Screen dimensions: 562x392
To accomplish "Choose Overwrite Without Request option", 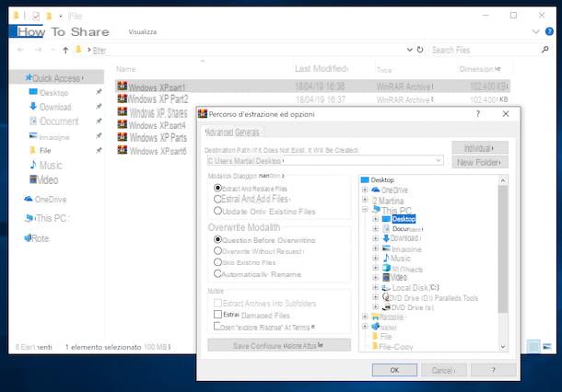I will coord(217,250).
